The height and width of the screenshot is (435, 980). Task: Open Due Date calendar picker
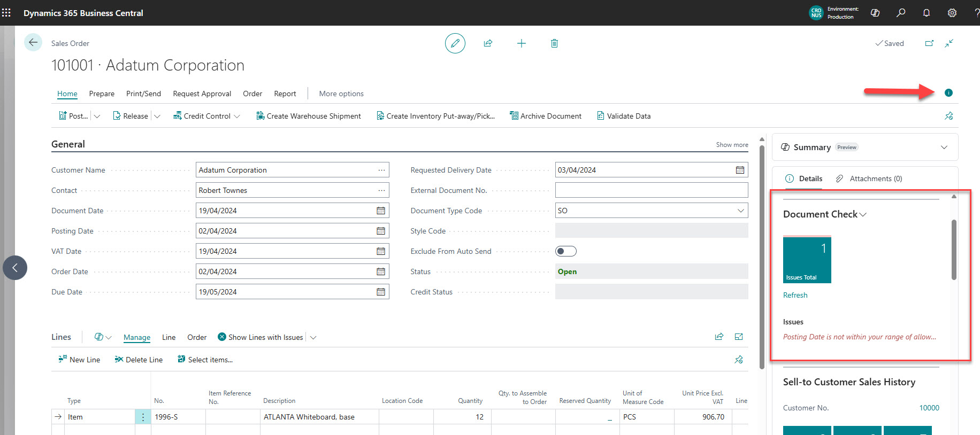(381, 292)
